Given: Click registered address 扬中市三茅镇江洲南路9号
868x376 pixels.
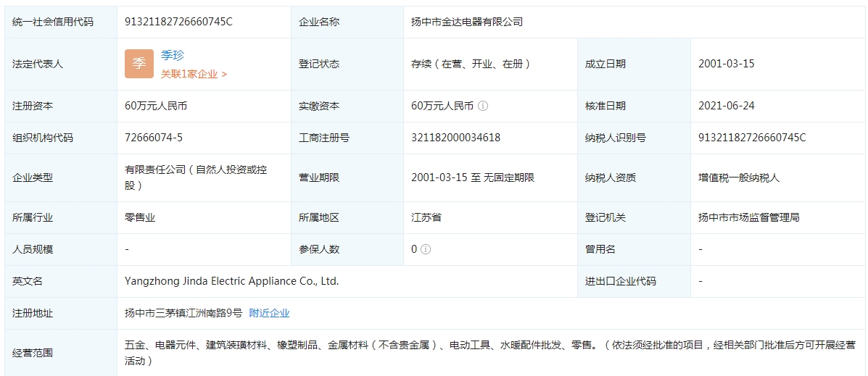Looking at the screenshot, I should tap(183, 313).
